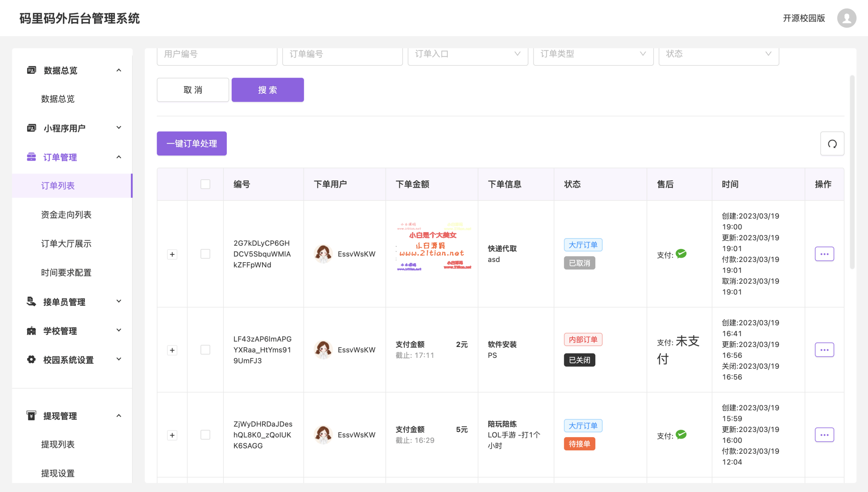The width and height of the screenshot is (868, 492).
Task: Click the 搜索 button
Action: click(x=267, y=89)
